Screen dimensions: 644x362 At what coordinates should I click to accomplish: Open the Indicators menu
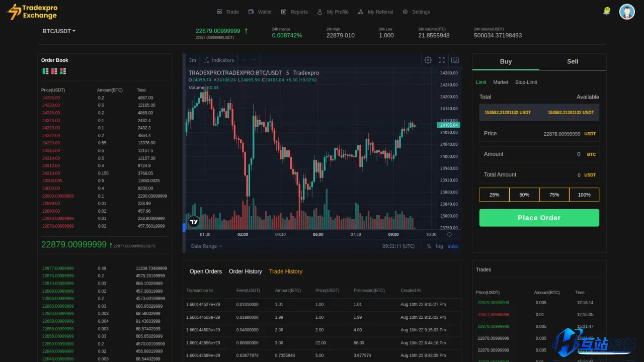coord(219,60)
